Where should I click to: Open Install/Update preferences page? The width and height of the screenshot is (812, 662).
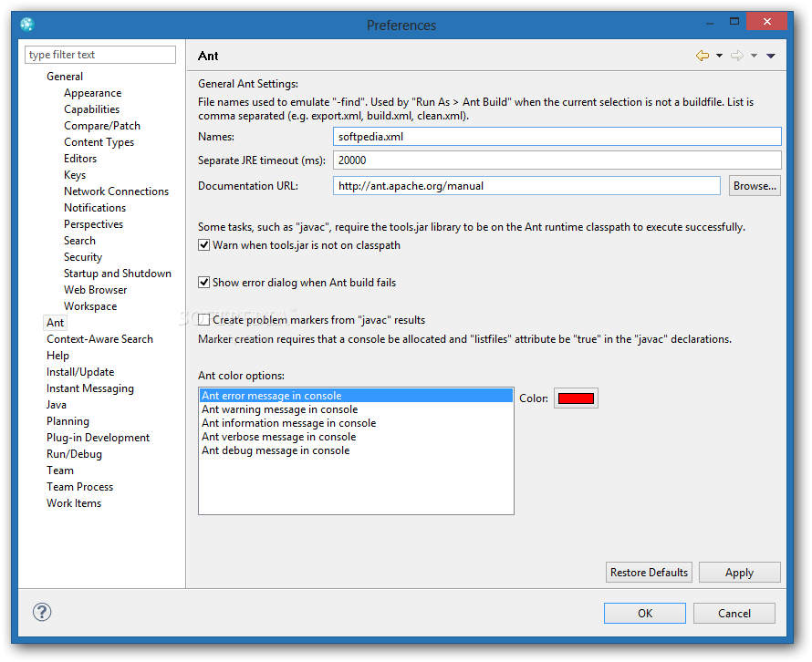coord(80,372)
